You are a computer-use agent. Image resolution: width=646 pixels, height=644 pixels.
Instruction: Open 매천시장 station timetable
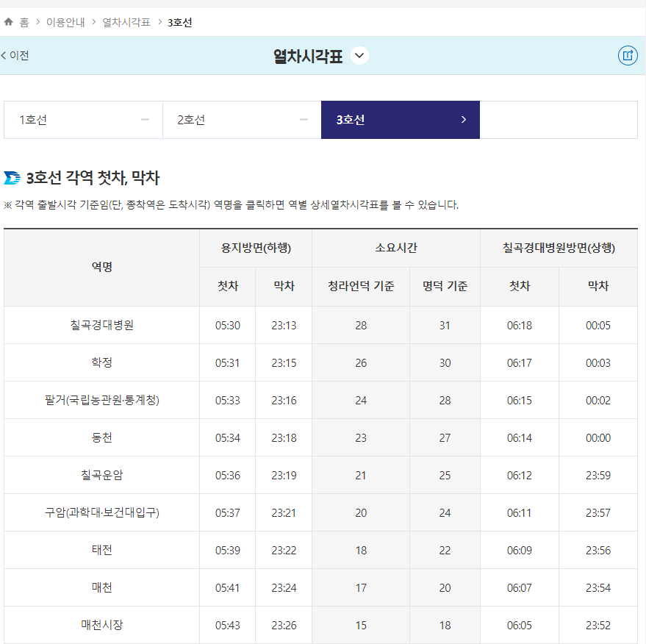coord(101,625)
